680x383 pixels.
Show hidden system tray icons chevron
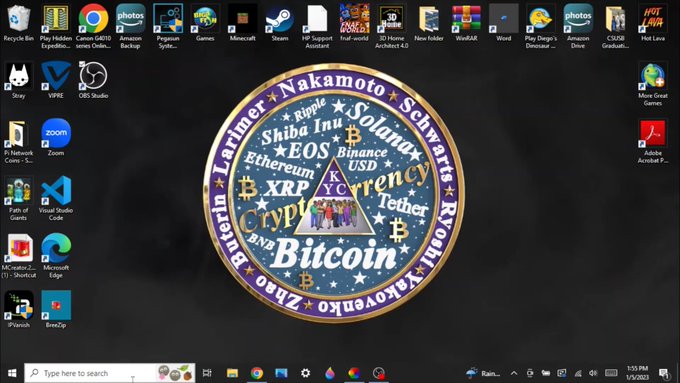click(x=514, y=373)
